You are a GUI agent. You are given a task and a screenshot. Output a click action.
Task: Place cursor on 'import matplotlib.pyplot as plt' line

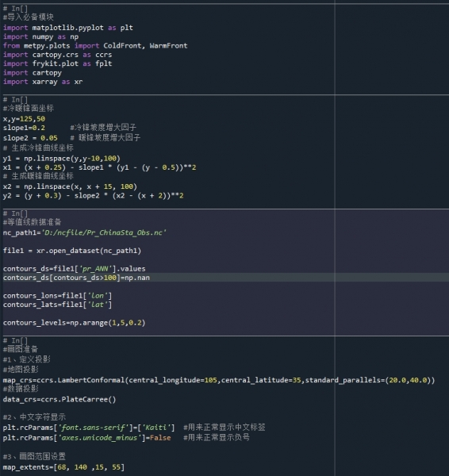pyautogui.click(x=68, y=28)
